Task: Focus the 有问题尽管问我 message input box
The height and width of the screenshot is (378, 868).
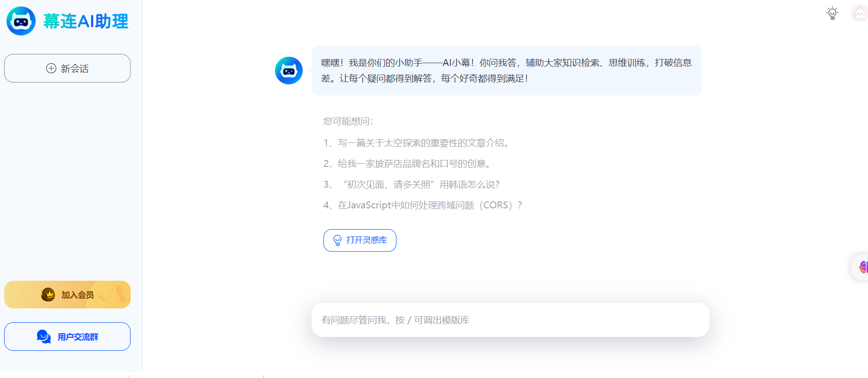Action: (510, 320)
